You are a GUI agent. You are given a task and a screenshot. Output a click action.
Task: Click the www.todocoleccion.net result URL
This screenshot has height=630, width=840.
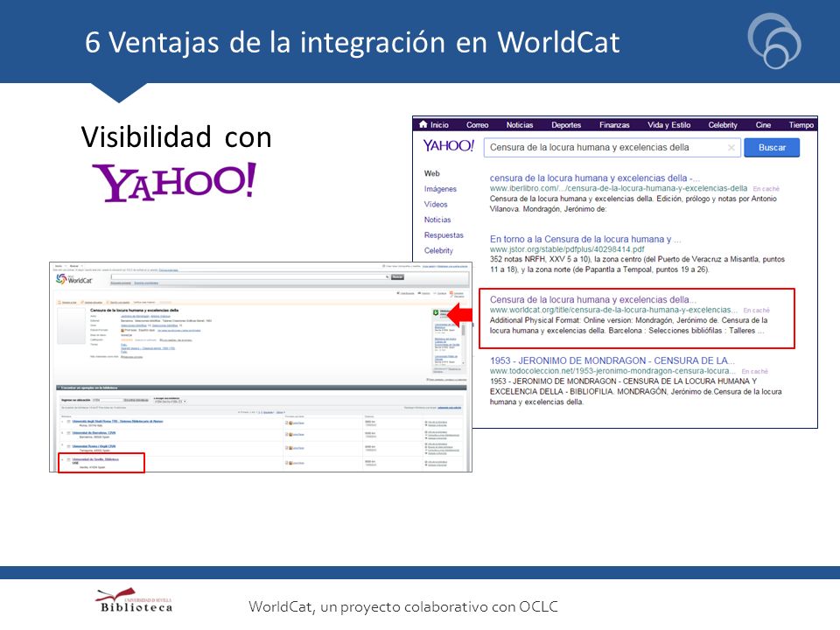click(x=612, y=371)
